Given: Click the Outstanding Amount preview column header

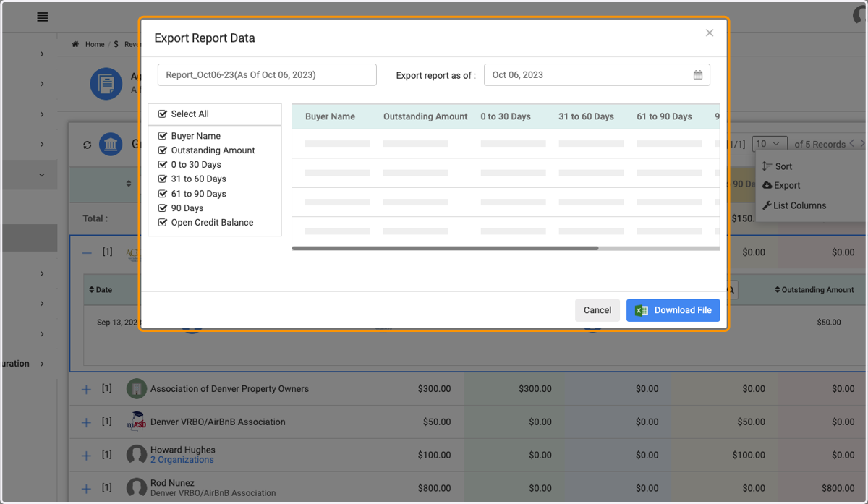Looking at the screenshot, I should point(425,116).
